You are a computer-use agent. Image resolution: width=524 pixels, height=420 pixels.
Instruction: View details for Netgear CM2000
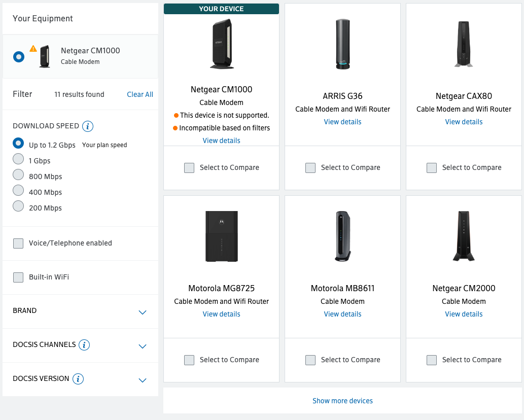click(x=464, y=314)
